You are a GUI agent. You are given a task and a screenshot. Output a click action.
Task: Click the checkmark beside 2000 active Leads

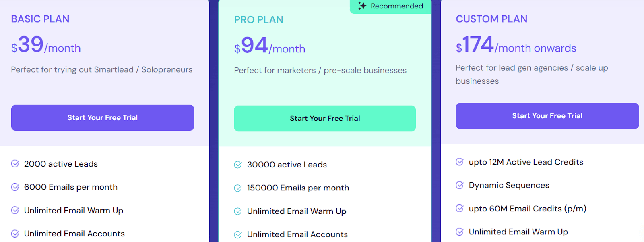point(15,164)
